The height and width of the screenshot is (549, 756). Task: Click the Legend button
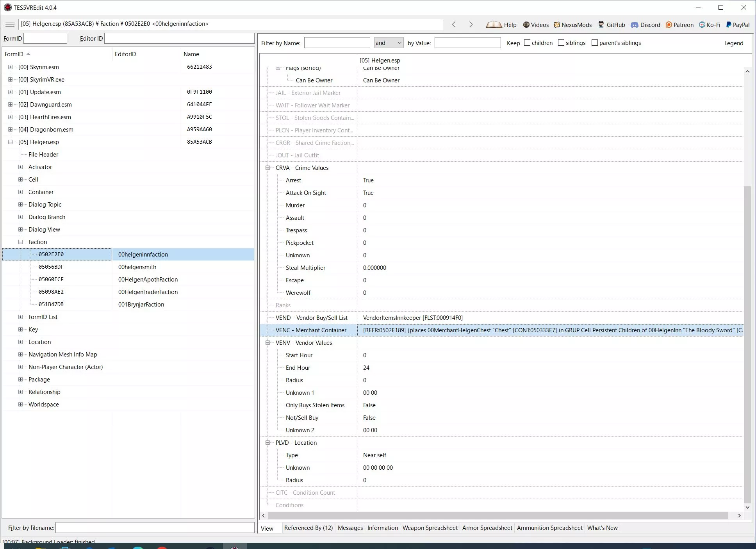pos(734,43)
